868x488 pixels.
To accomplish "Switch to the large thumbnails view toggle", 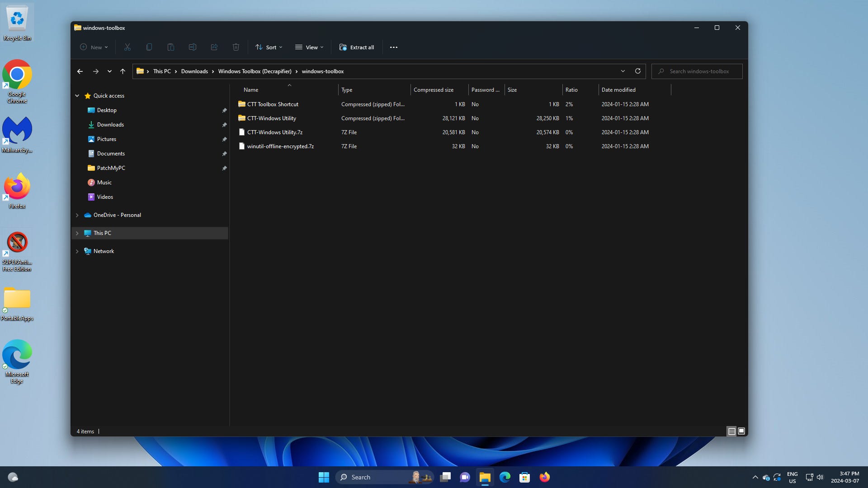I will (741, 432).
